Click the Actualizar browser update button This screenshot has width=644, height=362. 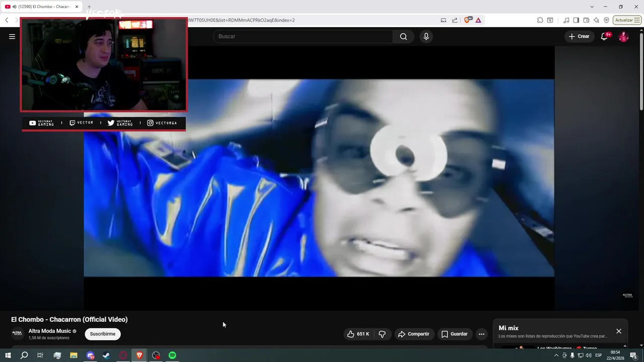(627, 20)
